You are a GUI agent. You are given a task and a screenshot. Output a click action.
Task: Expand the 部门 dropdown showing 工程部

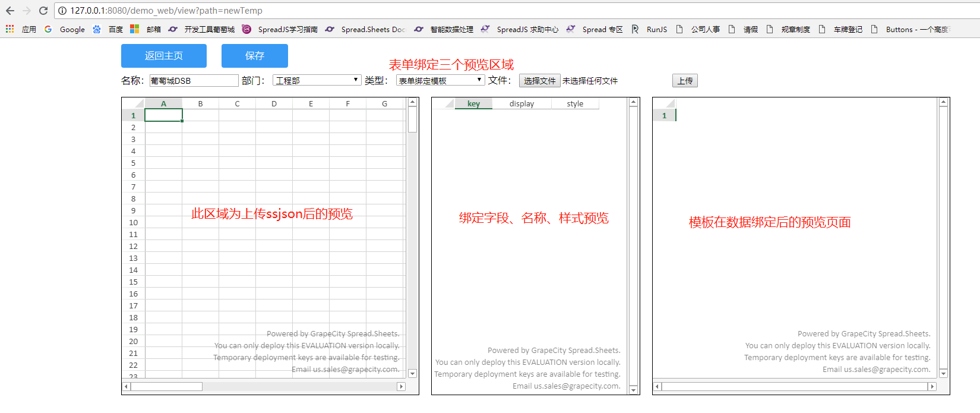click(x=317, y=80)
